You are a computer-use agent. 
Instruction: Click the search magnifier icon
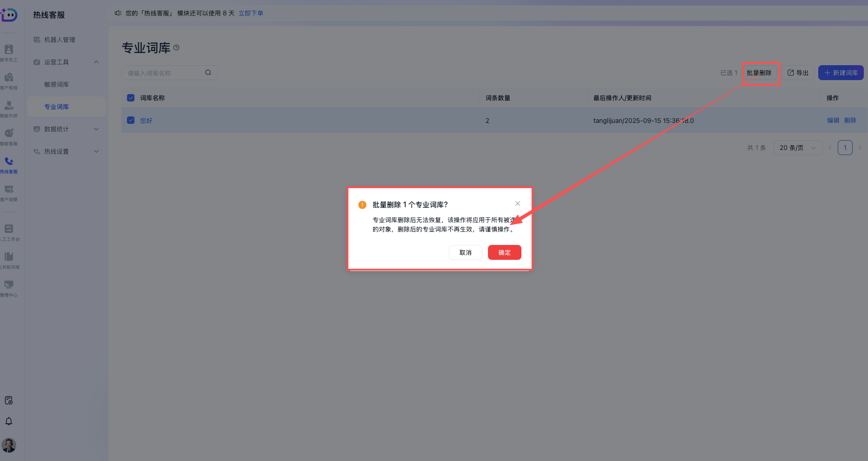(x=208, y=73)
